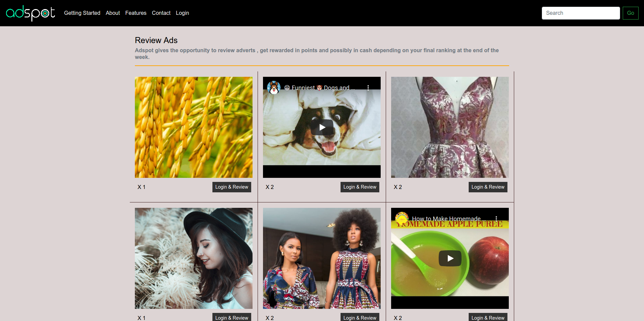Navigate to the Contact page

(161, 13)
